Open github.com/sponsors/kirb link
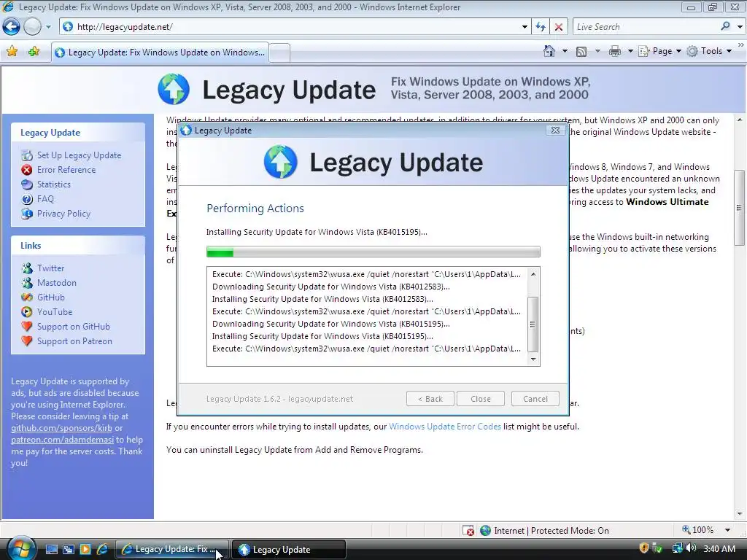The height and width of the screenshot is (560, 747). click(61, 428)
